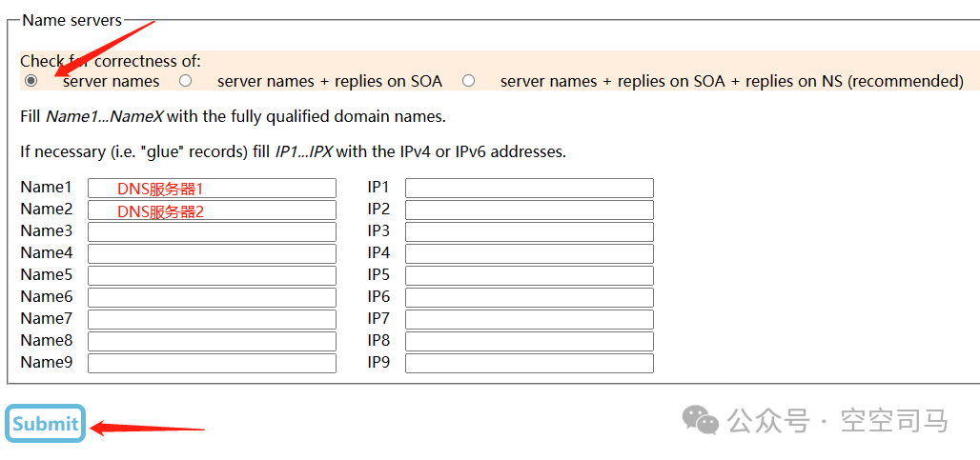Image resolution: width=980 pixels, height=460 pixels.
Task: Click the glue records instruction line
Action: click(x=293, y=151)
